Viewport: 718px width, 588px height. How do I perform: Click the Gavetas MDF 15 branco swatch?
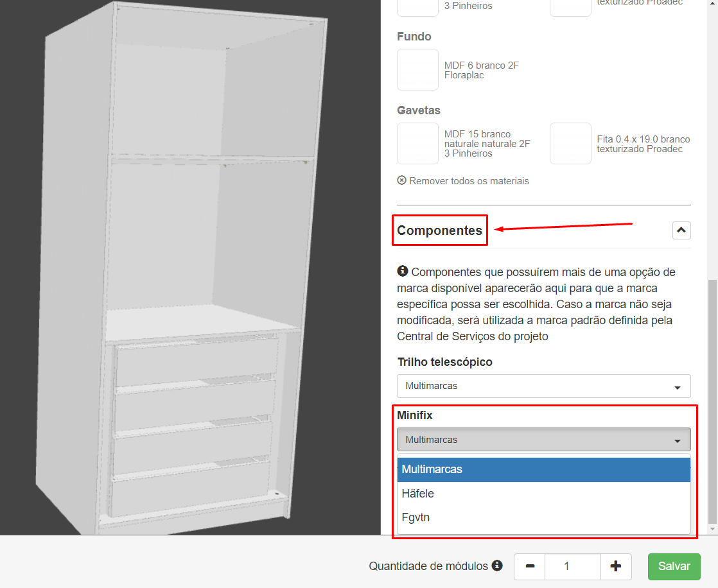[417, 143]
